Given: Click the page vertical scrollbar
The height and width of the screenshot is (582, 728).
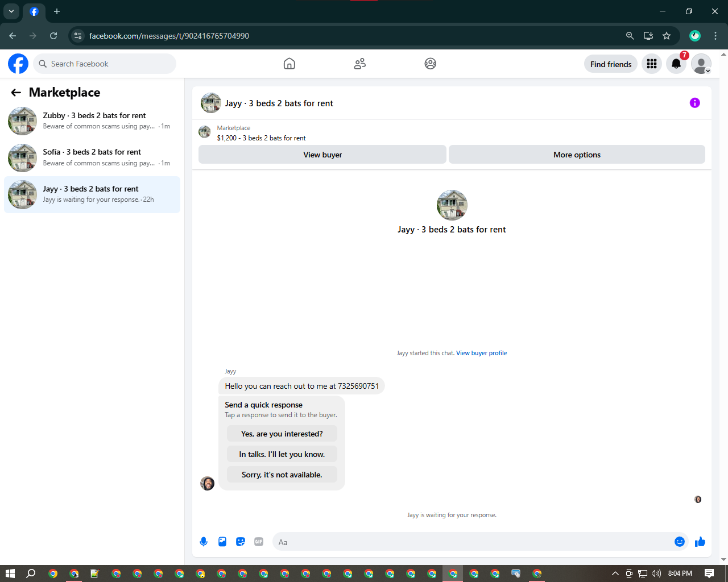Looking at the screenshot, I should click(x=723, y=307).
